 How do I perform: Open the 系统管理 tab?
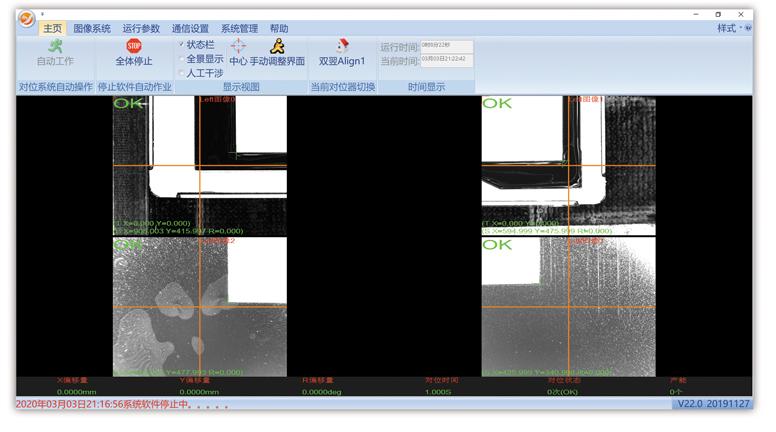tap(239, 29)
